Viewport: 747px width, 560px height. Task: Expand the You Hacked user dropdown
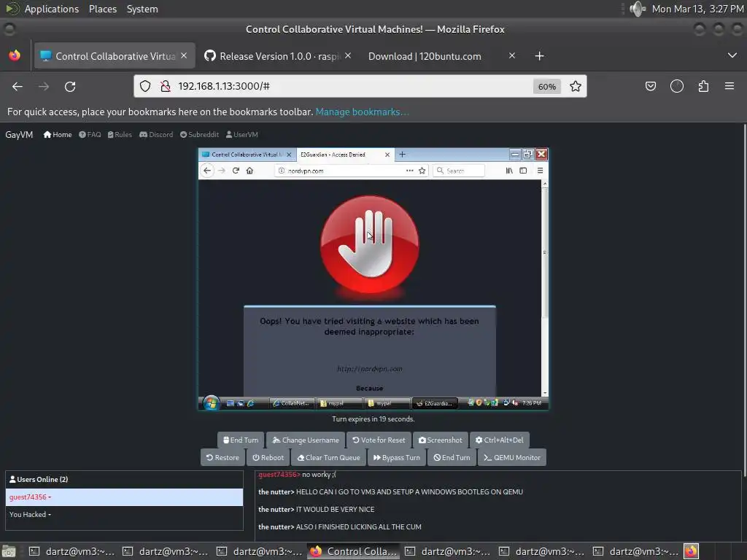[124, 514]
